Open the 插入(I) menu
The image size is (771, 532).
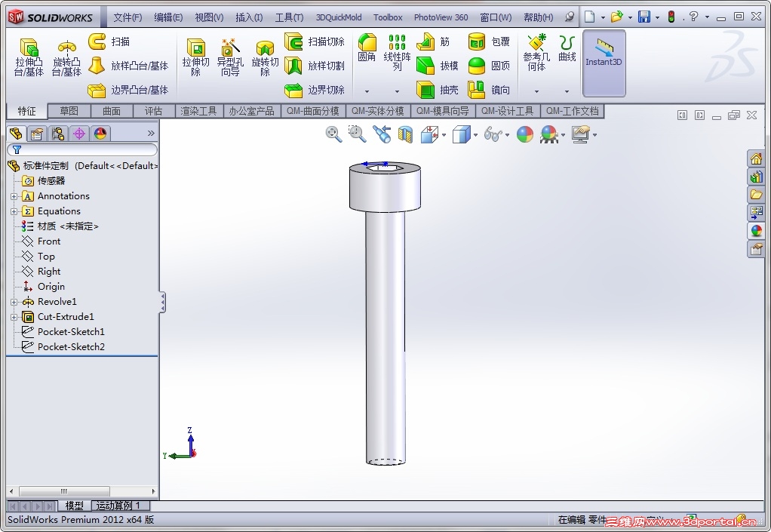[x=249, y=17]
